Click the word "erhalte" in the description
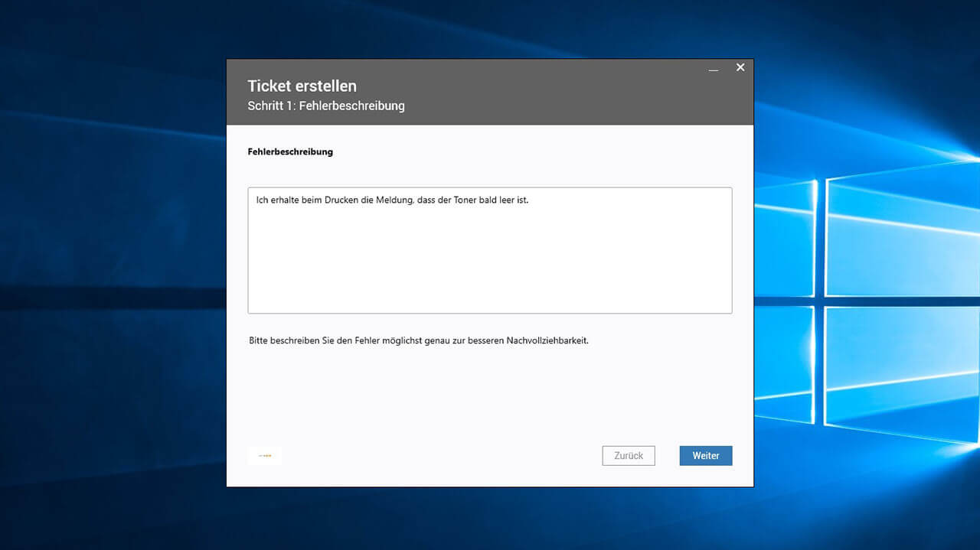The image size is (980, 550). click(x=285, y=200)
